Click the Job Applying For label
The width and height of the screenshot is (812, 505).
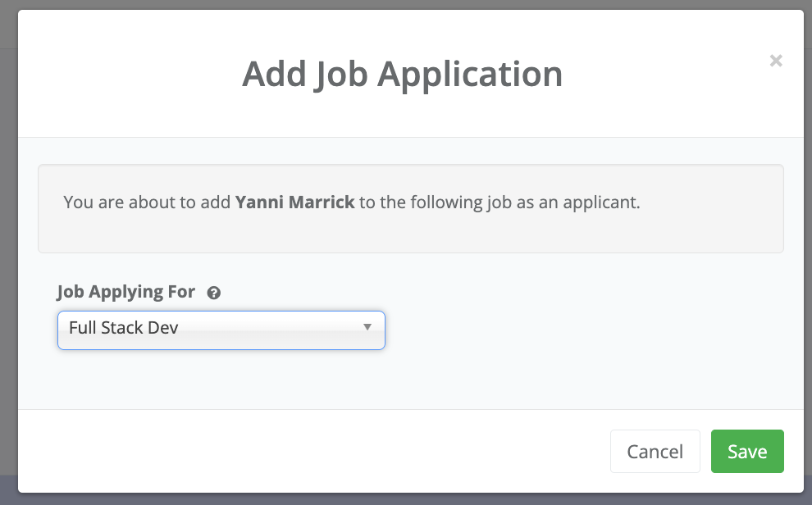point(126,292)
